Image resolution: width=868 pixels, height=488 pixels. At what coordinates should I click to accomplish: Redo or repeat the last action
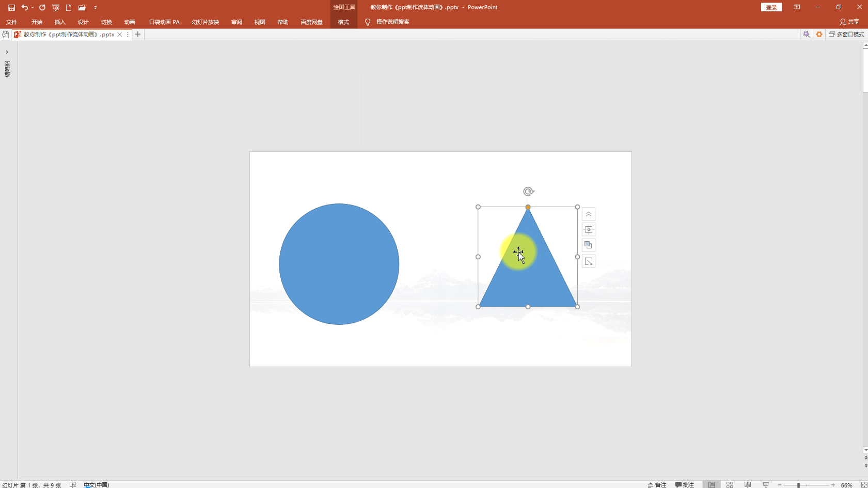[x=42, y=7]
